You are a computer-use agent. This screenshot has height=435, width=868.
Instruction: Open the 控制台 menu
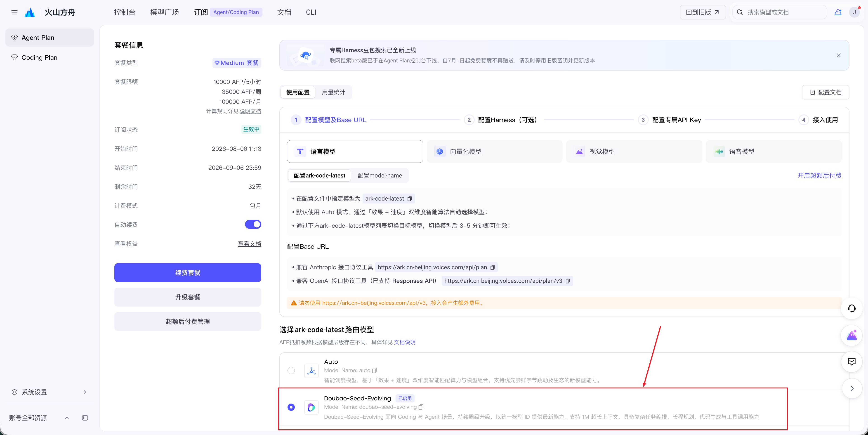[125, 12]
